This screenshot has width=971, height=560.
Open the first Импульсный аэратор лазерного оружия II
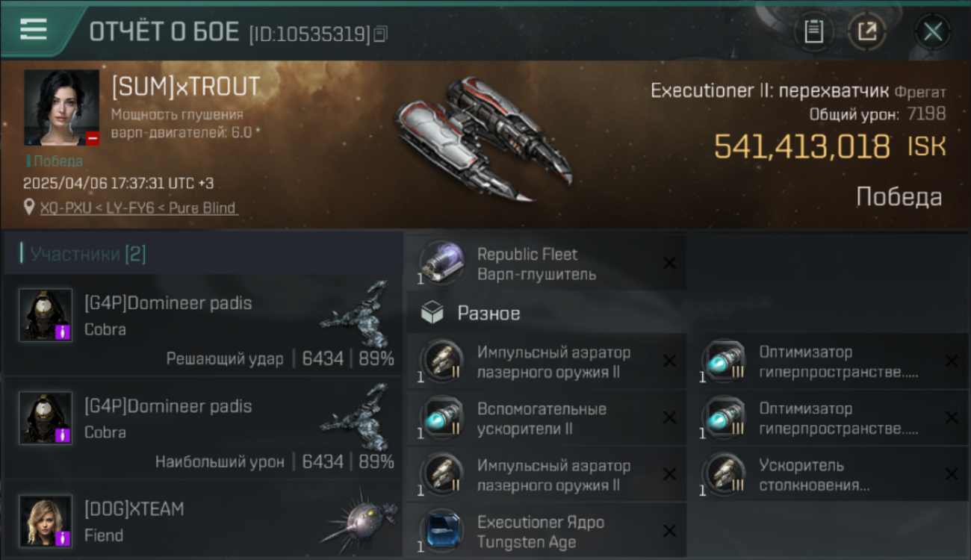coord(545,361)
